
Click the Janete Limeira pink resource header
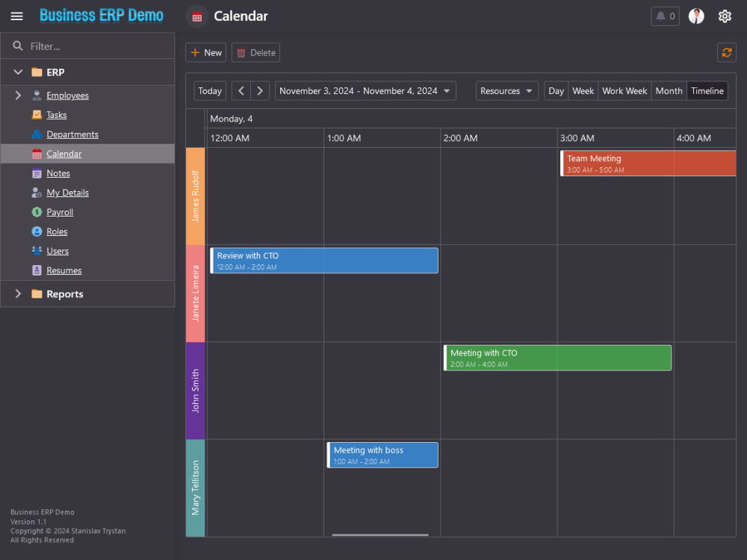tap(195, 293)
